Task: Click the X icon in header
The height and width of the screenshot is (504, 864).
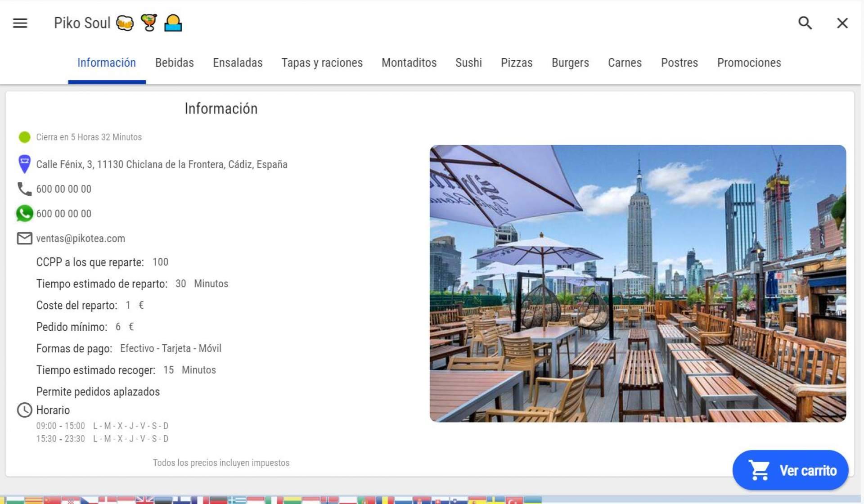Action: click(842, 23)
